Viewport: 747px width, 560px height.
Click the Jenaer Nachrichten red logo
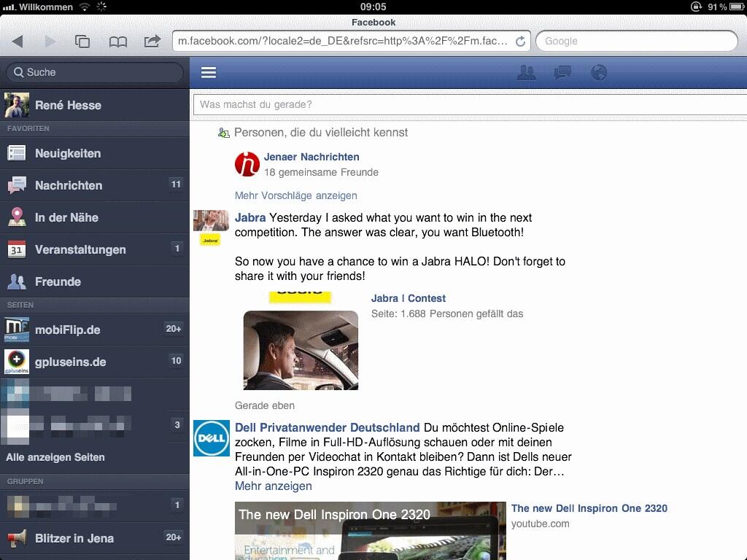click(x=247, y=164)
